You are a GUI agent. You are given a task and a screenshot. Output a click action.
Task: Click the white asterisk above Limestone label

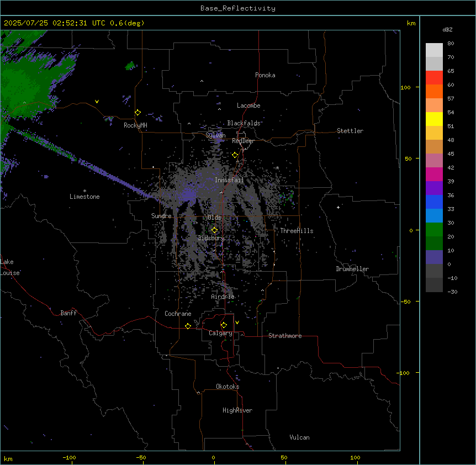coord(84,191)
